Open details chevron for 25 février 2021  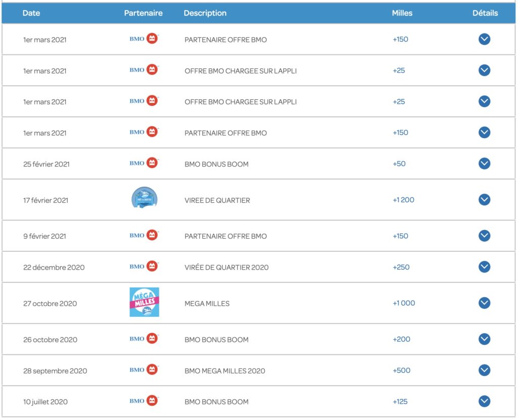(484, 163)
